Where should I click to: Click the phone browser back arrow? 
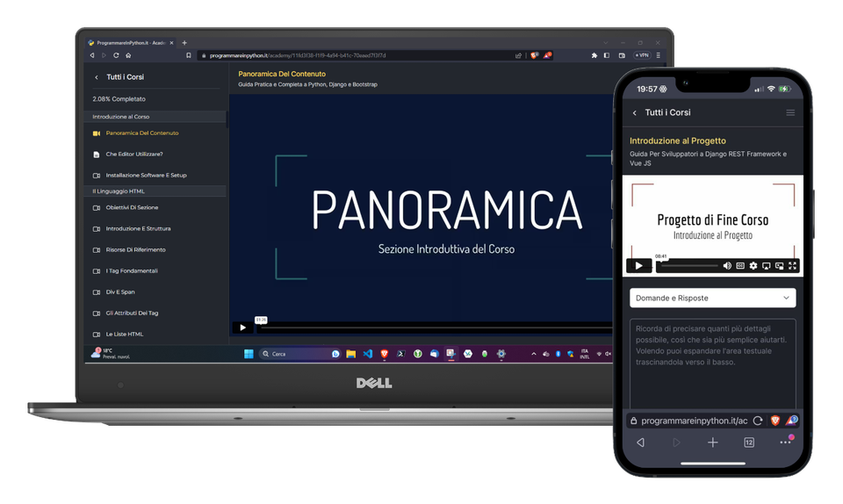click(x=640, y=443)
